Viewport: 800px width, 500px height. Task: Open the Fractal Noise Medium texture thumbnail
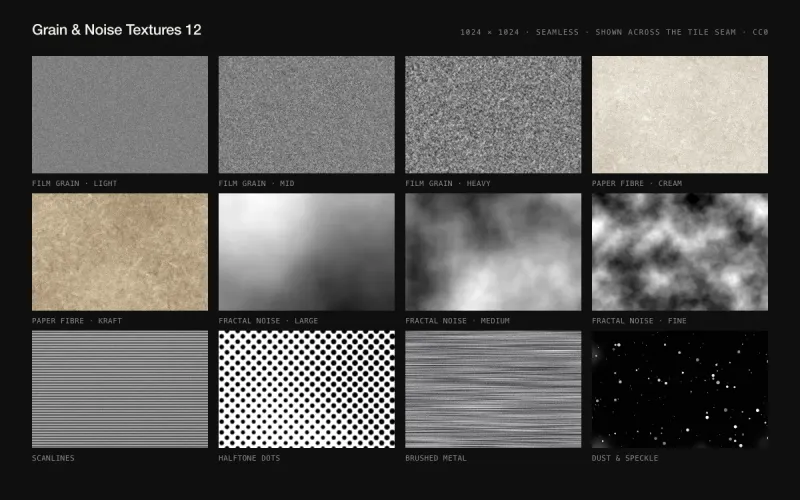click(x=493, y=252)
